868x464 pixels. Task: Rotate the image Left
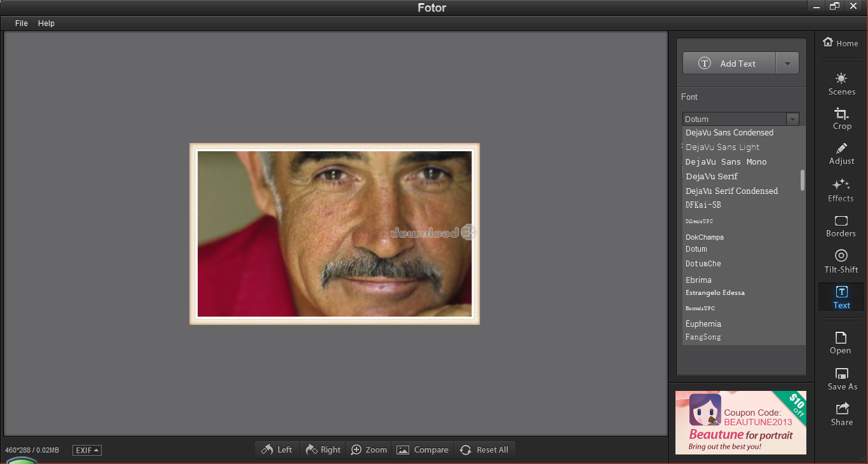[277, 450]
